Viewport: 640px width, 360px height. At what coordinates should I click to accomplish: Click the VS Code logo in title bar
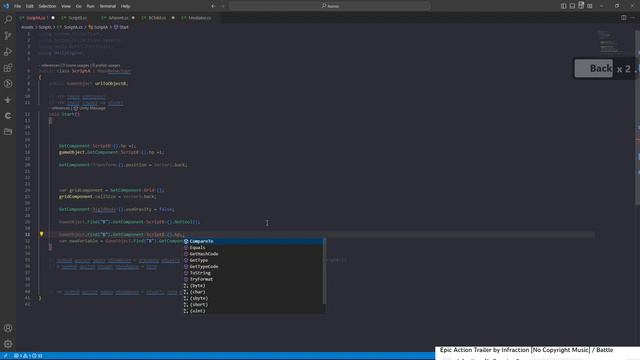point(6,6)
